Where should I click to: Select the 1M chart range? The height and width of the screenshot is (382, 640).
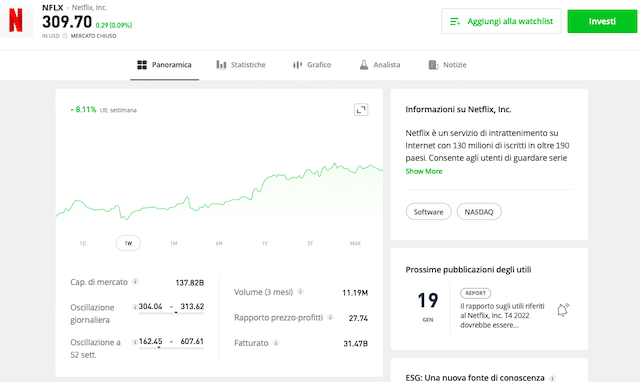(x=173, y=243)
